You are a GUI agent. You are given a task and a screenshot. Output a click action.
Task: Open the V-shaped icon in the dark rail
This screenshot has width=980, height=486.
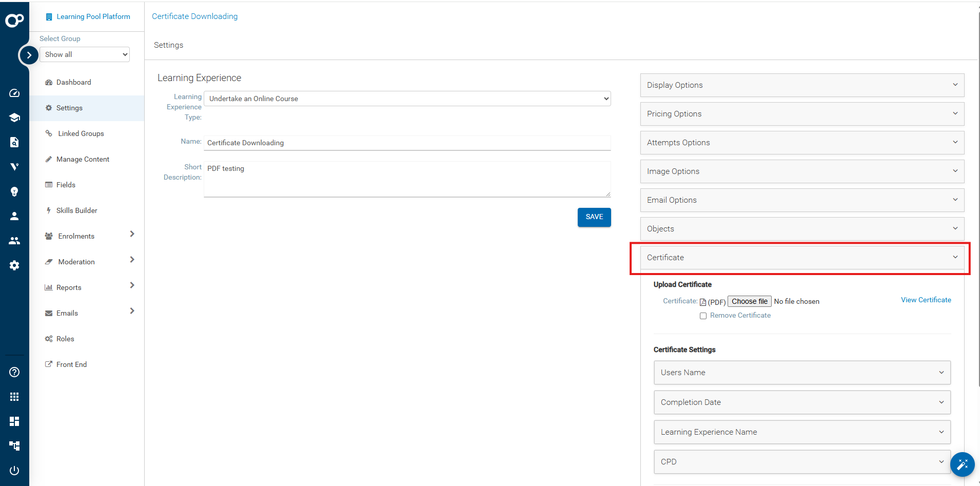[x=14, y=167]
